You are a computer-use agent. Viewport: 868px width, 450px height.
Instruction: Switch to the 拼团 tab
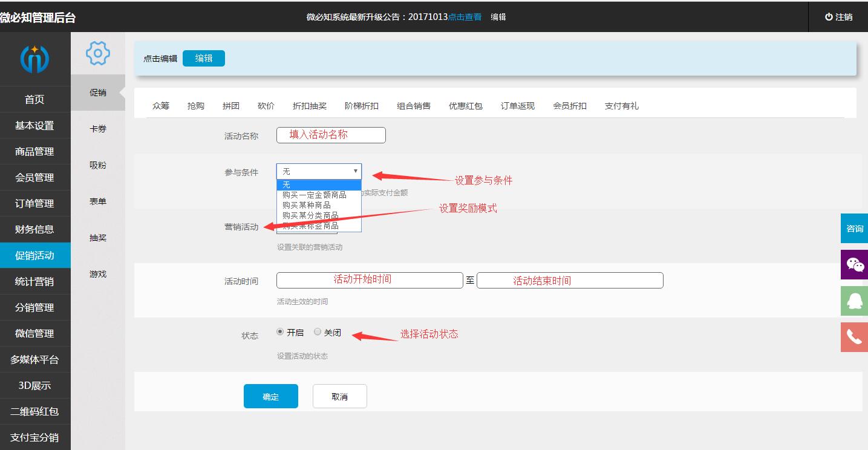[231, 106]
